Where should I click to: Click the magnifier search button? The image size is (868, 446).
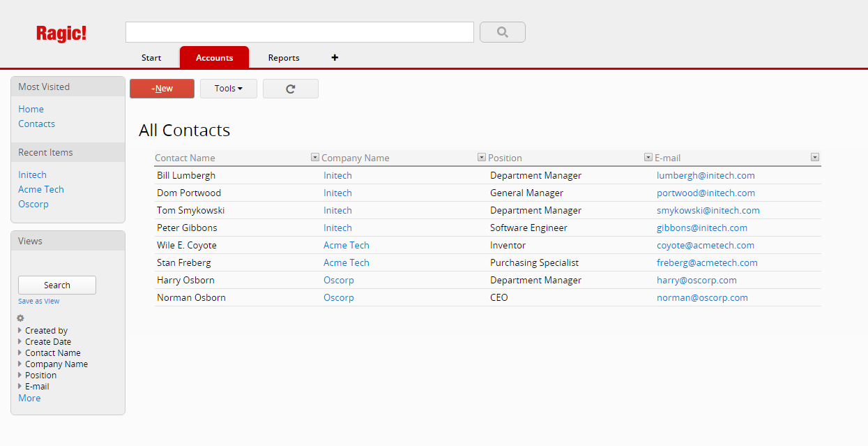click(503, 32)
